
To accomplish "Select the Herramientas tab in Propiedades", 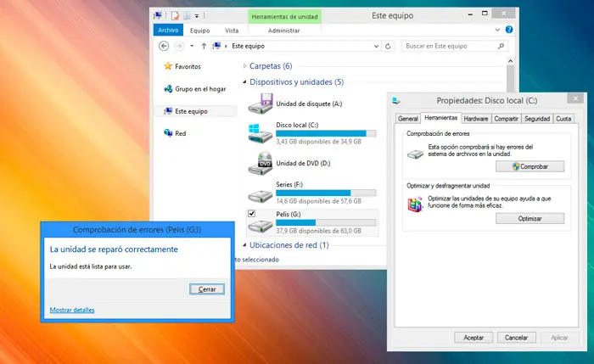I will pyautogui.click(x=440, y=118).
